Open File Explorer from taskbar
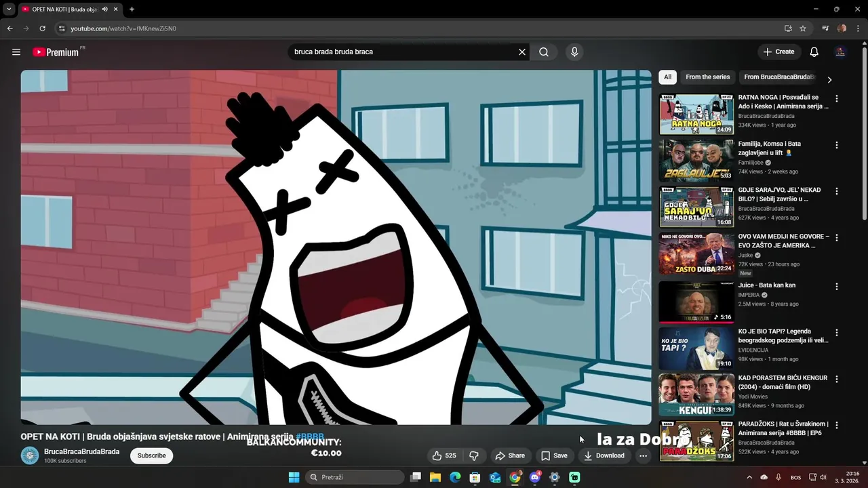This screenshot has height=488, width=868. click(x=435, y=477)
